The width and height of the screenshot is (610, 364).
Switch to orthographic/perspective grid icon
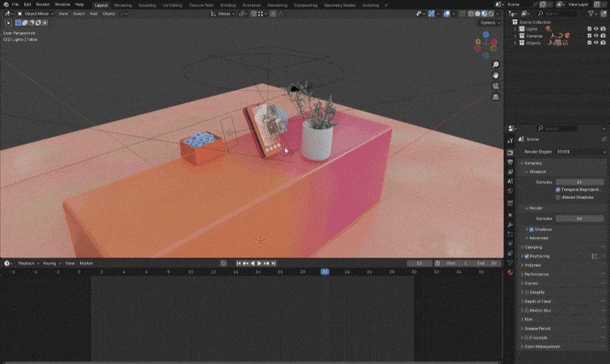coord(496,97)
